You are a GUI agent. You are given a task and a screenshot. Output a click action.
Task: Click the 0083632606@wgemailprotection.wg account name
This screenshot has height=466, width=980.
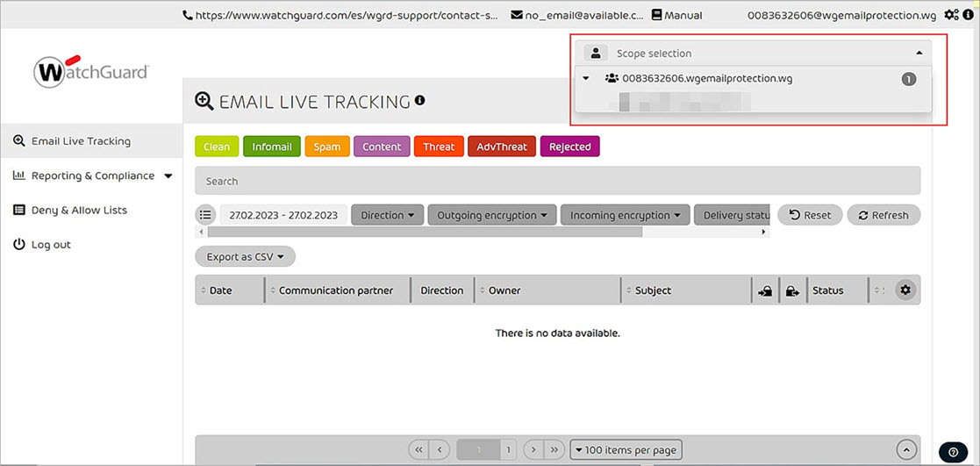[x=842, y=15]
